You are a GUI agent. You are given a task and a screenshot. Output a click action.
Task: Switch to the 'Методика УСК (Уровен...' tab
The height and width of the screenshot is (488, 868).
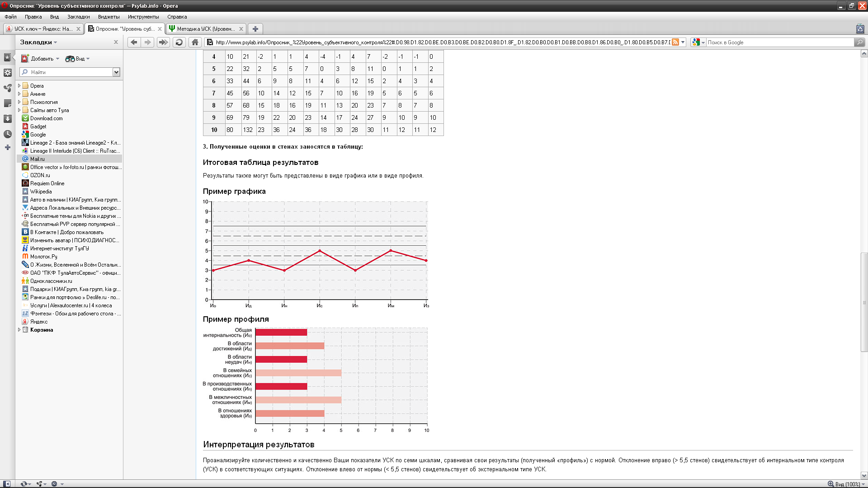206,28
